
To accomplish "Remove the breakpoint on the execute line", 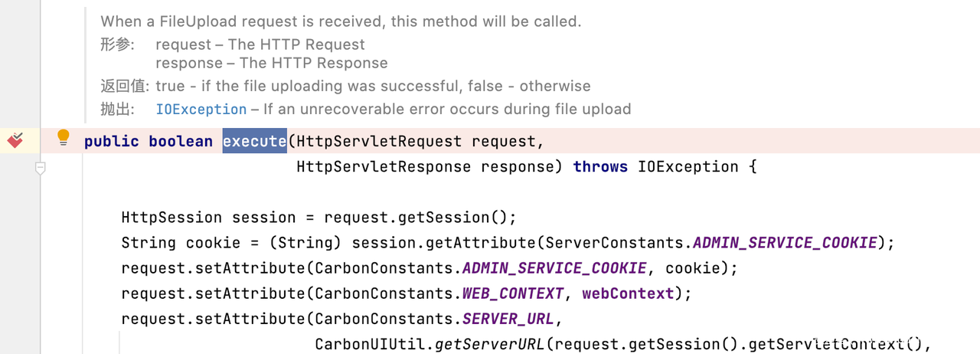I will 15,140.
